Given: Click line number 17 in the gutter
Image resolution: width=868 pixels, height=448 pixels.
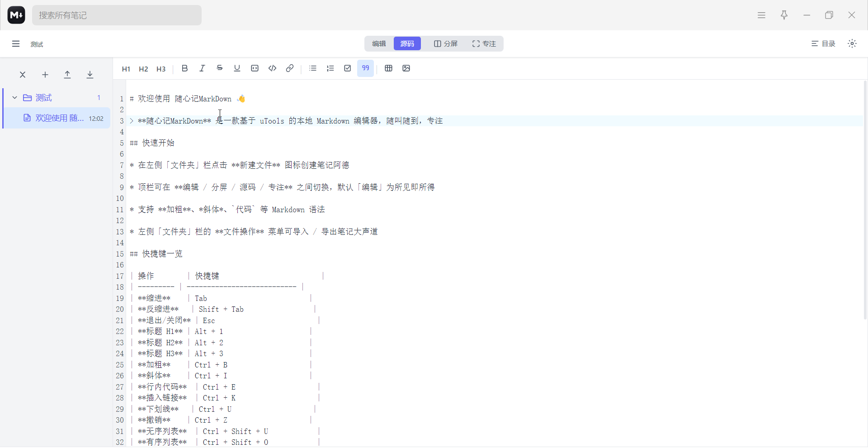Looking at the screenshot, I should click(x=120, y=276).
